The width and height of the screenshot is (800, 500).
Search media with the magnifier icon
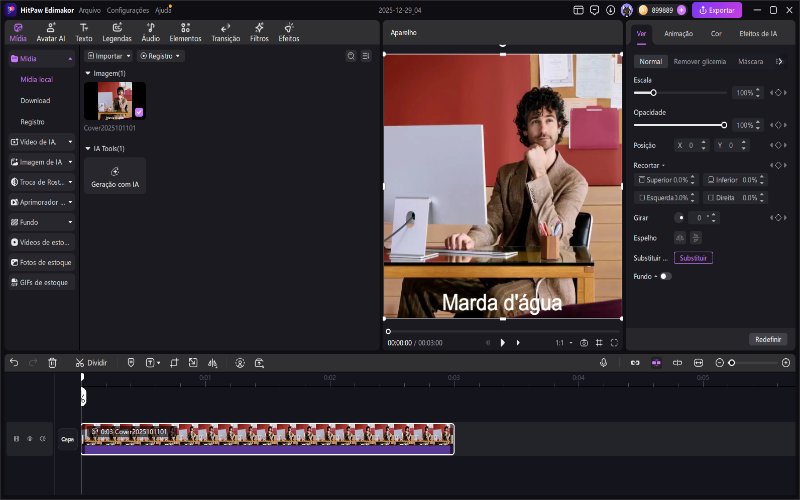(351, 56)
